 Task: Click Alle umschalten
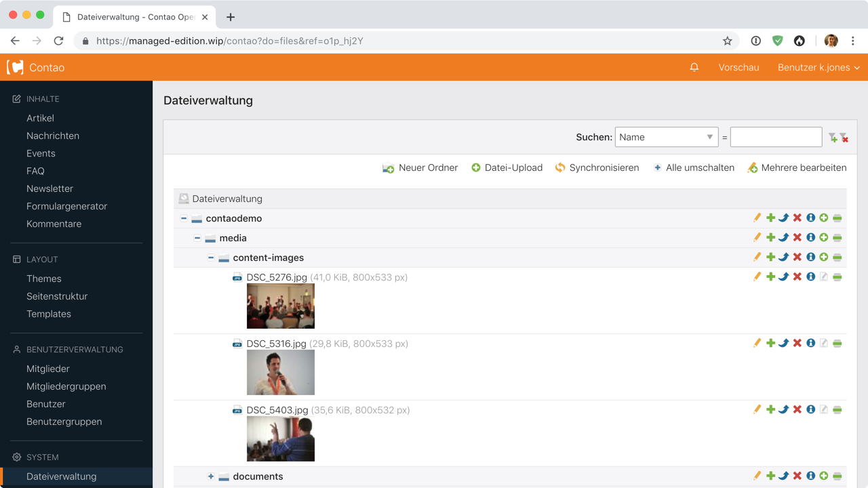[x=693, y=167]
